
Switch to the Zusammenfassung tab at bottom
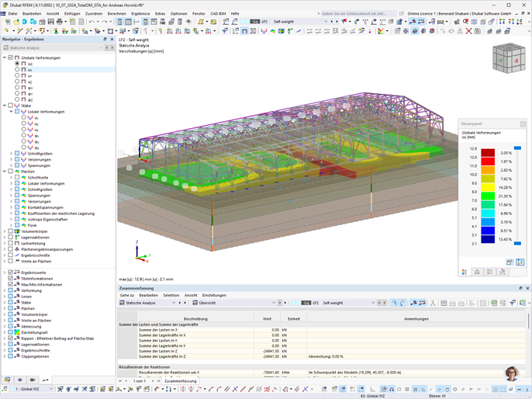pyautogui.click(x=180, y=381)
